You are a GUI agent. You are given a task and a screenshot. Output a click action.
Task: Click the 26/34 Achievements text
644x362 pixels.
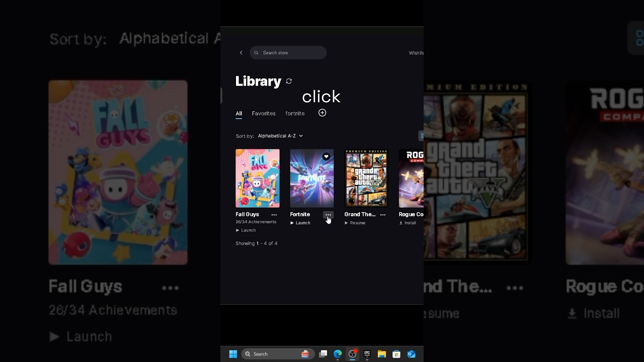pos(256,222)
